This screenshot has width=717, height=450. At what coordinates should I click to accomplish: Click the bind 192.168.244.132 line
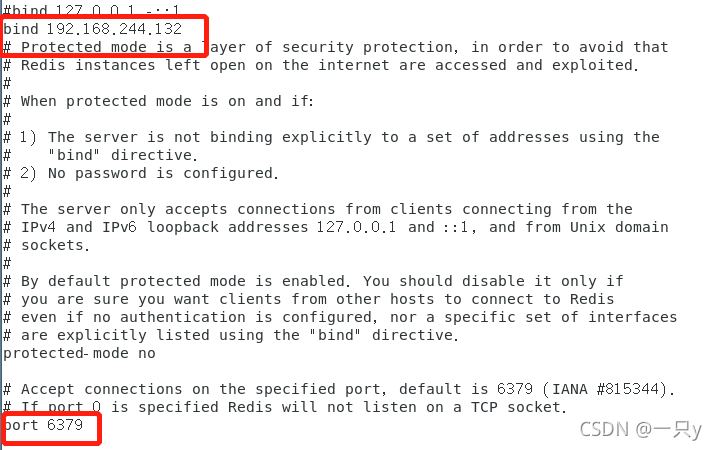click(x=92, y=29)
